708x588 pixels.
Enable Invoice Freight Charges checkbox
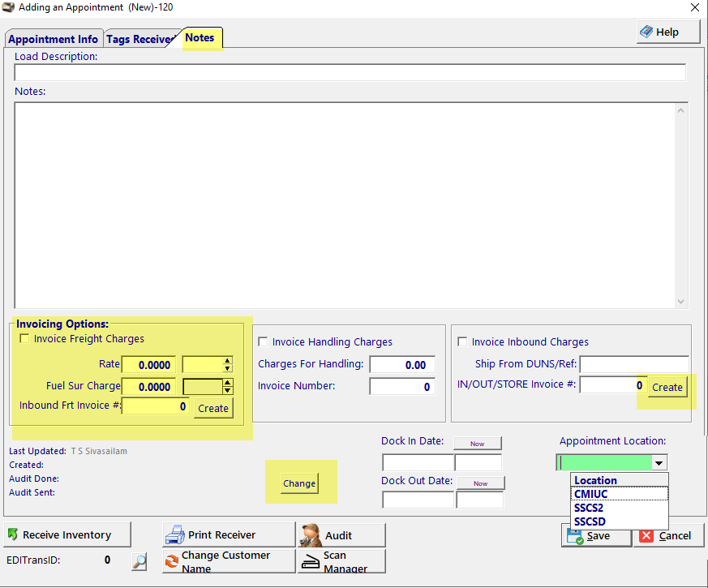(24, 338)
